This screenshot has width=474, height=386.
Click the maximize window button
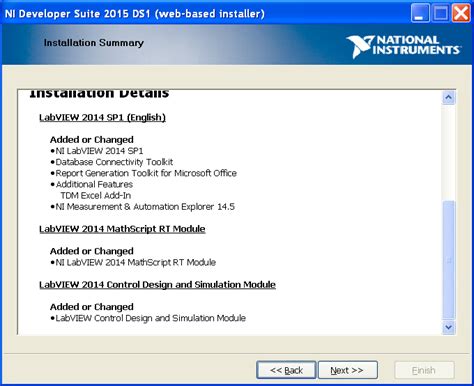tap(441, 13)
